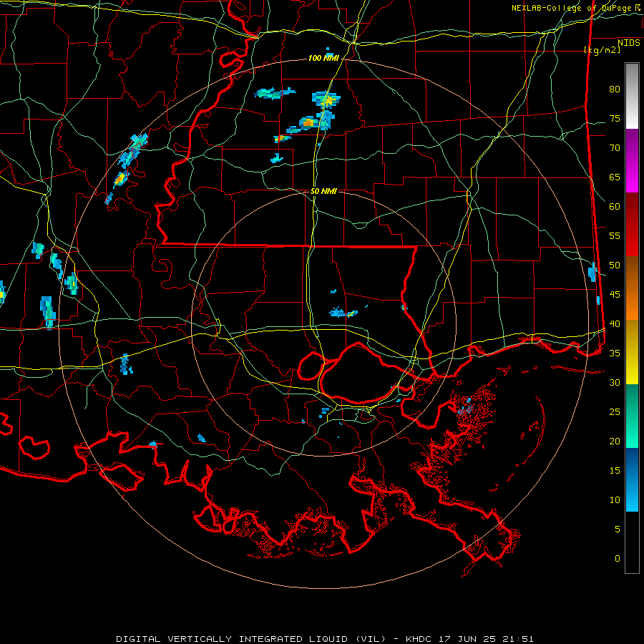Click the legend value 50
The height and width of the screenshot is (644, 644).
(x=615, y=265)
